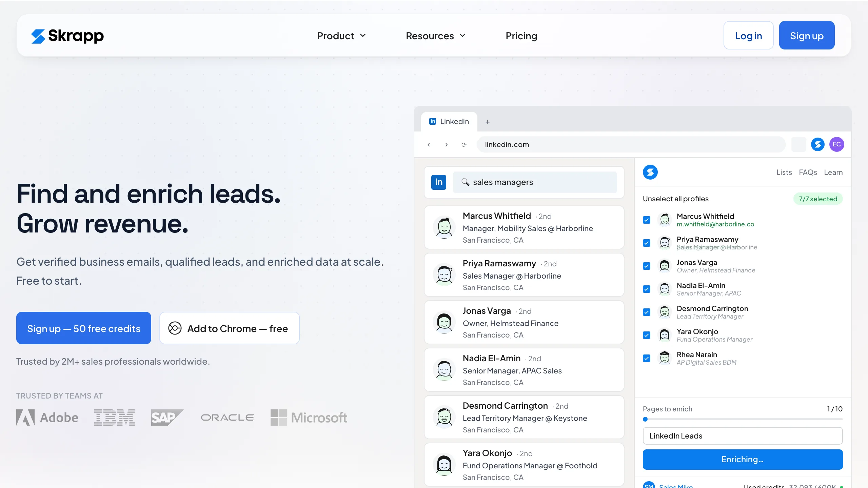Click the Enriching… button
Screen dimensions: 868x488
(x=743, y=460)
